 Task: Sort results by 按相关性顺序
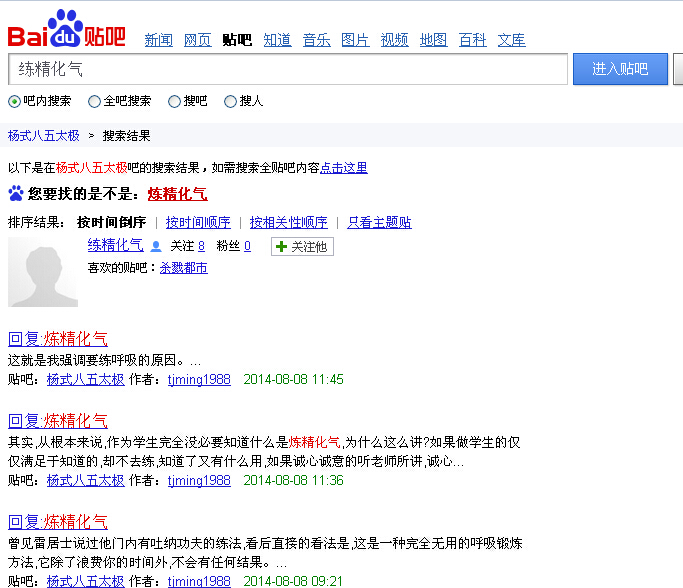[288, 223]
